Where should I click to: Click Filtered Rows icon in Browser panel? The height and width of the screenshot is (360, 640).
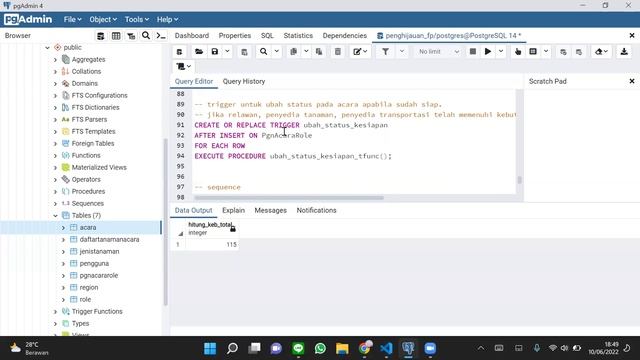(x=131, y=36)
